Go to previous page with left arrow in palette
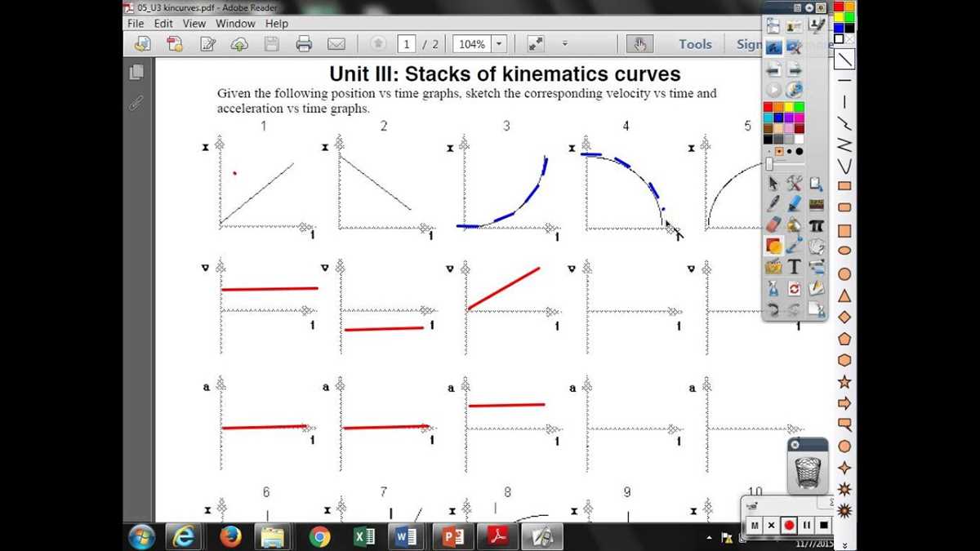Image resolution: width=980 pixels, height=551 pixels. coord(773,69)
